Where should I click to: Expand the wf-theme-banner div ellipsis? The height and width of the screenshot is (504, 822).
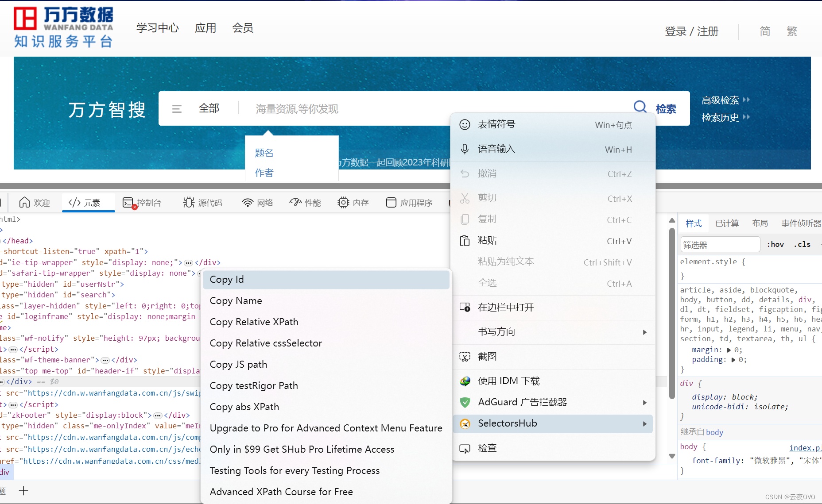tap(105, 360)
